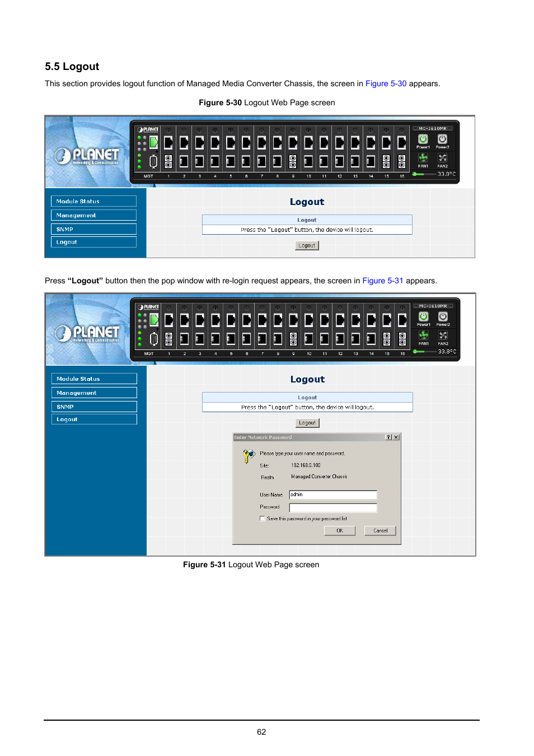Click grey Logout button above password dialog

(x=307, y=423)
